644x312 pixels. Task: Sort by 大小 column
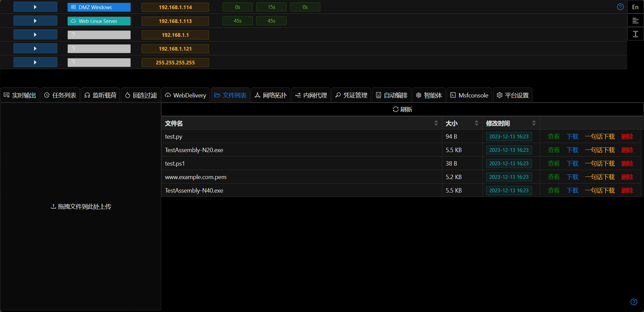462,123
